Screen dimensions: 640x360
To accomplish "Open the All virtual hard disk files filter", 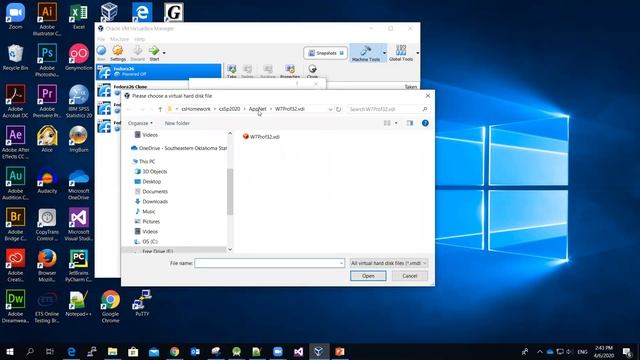I will coord(389,263).
